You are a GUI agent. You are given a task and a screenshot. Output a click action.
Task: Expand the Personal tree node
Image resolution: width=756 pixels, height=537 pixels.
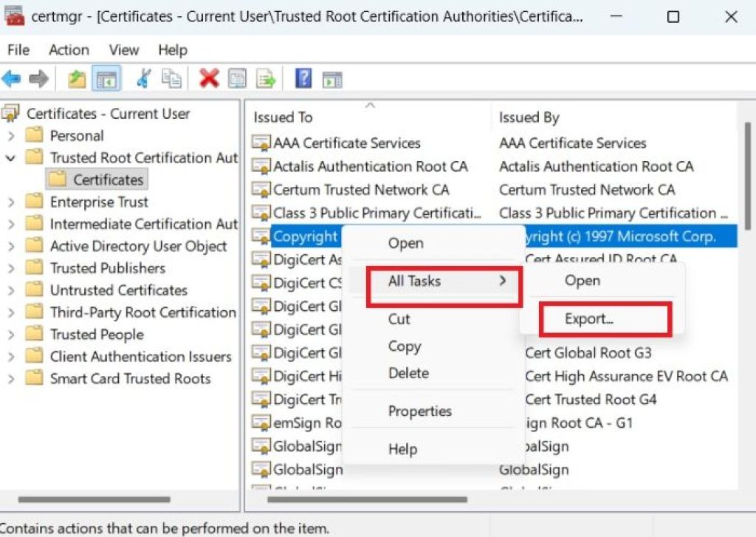11,136
